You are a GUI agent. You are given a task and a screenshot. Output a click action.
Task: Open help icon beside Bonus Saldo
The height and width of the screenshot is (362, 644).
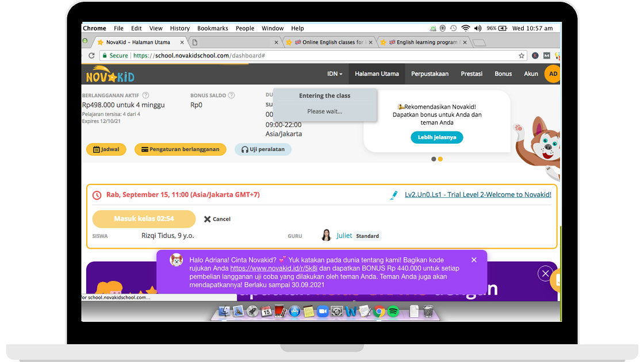point(231,95)
